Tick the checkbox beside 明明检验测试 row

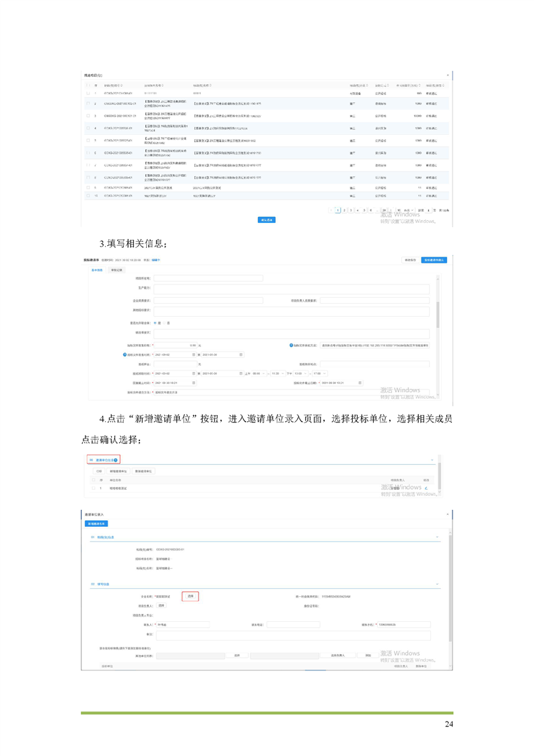tap(93, 488)
